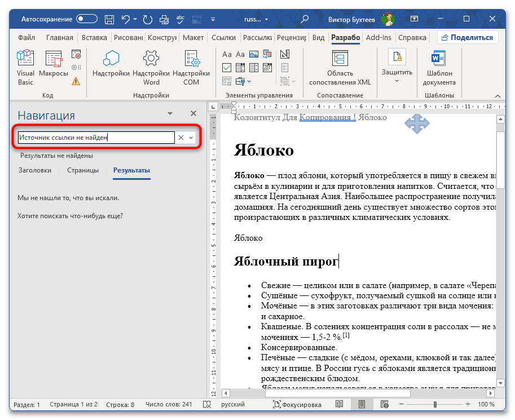Open the hexagon Add-ins button
This screenshot has width=515, height=420.
pos(111,63)
